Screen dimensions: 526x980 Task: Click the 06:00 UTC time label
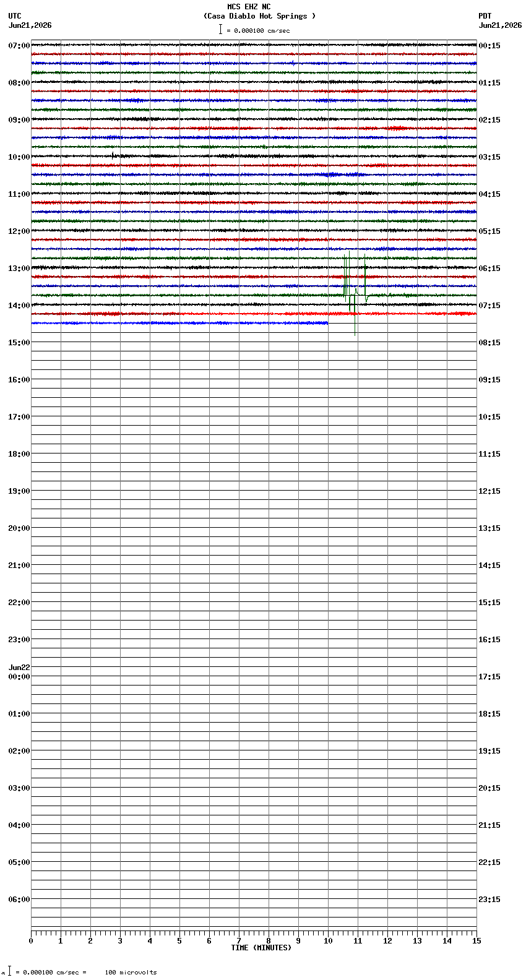[19, 900]
